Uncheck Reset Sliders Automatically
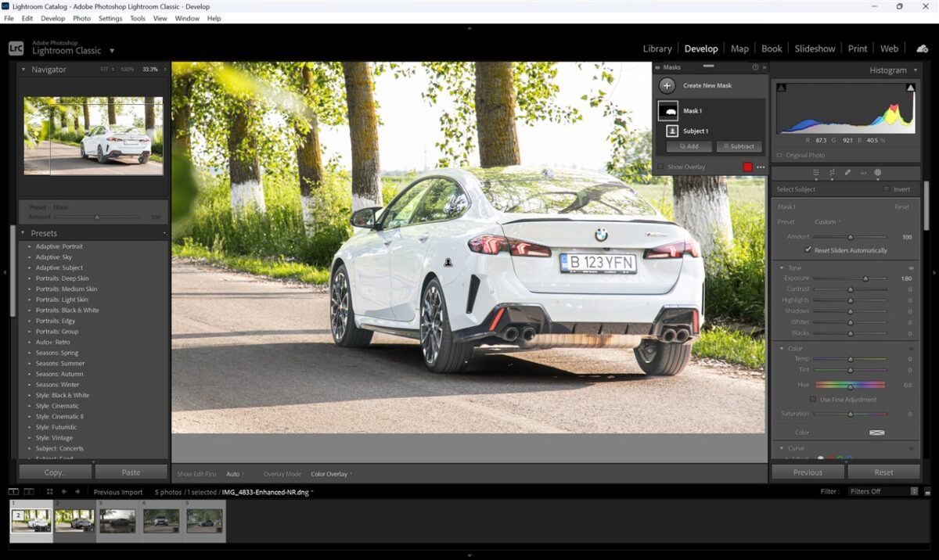Screen dimensions: 939x560 808,250
